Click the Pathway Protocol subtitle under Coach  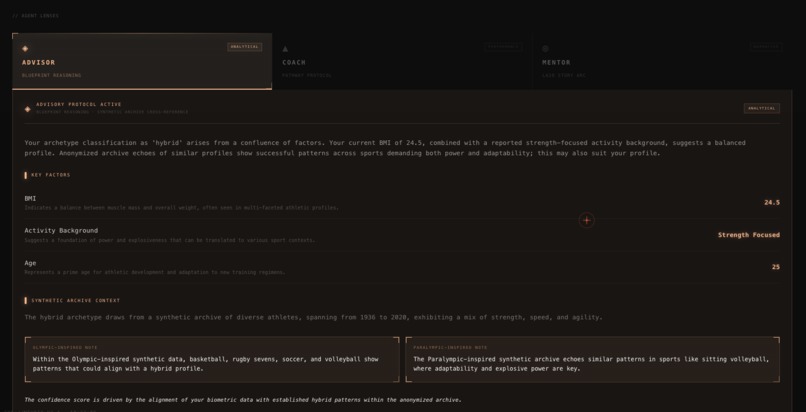[x=307, y=76]
